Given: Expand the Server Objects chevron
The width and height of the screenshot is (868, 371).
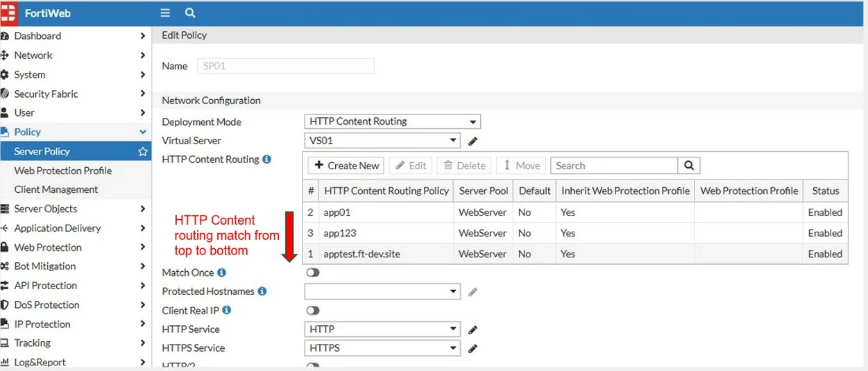Looking at the screenshot, I should 142,209.
